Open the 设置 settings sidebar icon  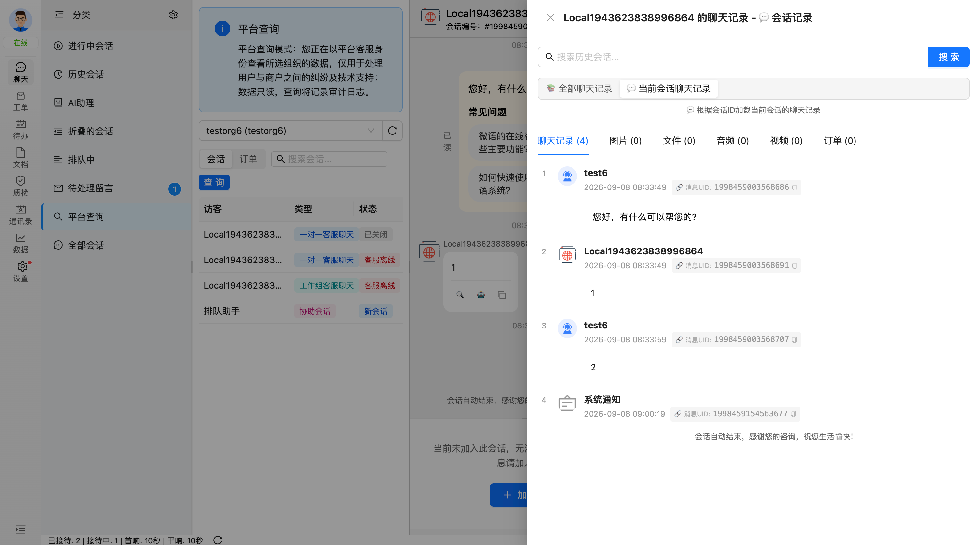pos(21,272)
